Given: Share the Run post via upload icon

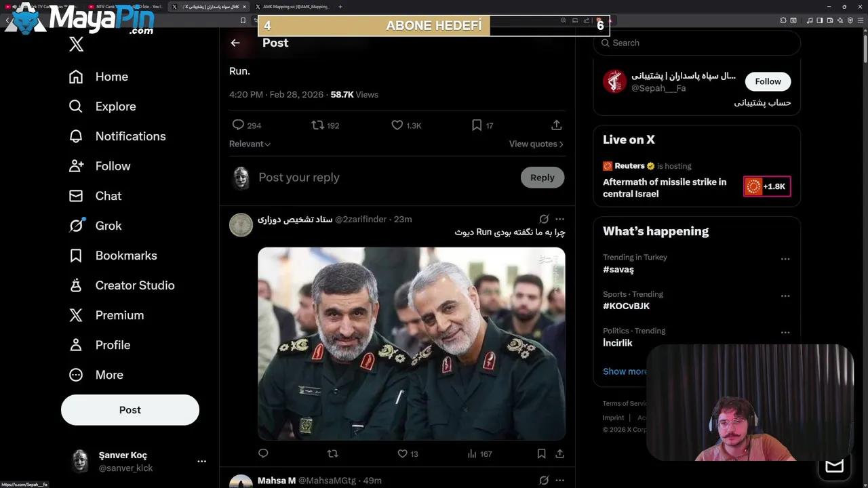Looking at the screenshot, I should point(556,125).
